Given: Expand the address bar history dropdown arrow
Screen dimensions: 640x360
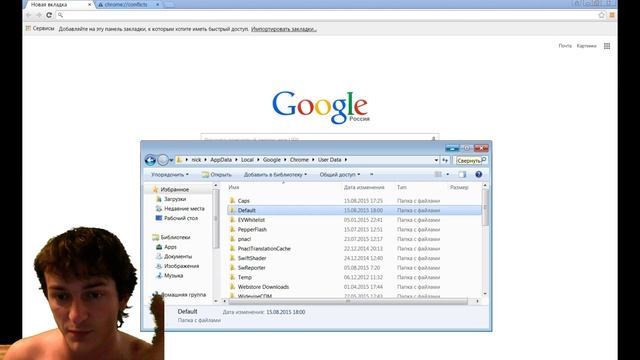Looking at the screenshot, I should click(x=436, y=160).
